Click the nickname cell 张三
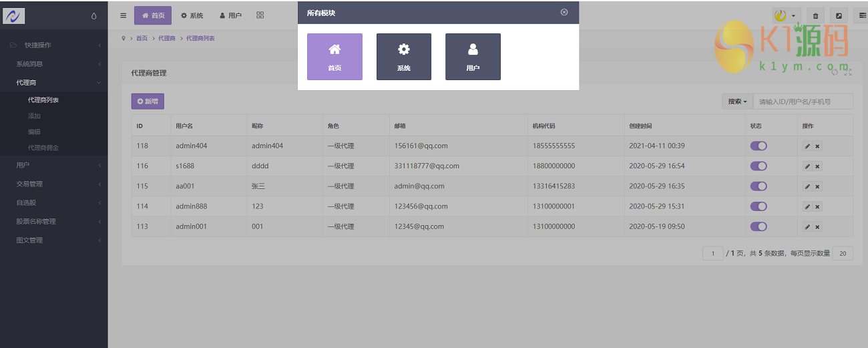 pyautogui.click(x=258, y=186)
